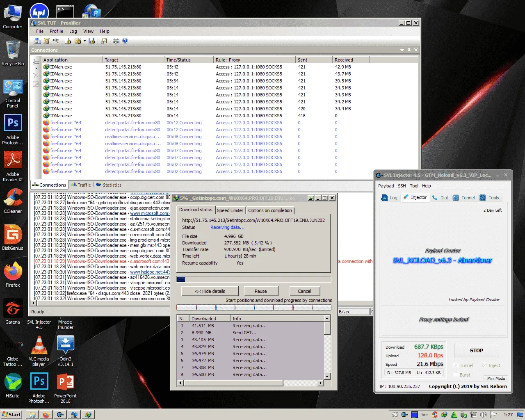The image size is (525, 420).
Task: Click the taskbar clock showing 1:27
Action: point(508,415)
